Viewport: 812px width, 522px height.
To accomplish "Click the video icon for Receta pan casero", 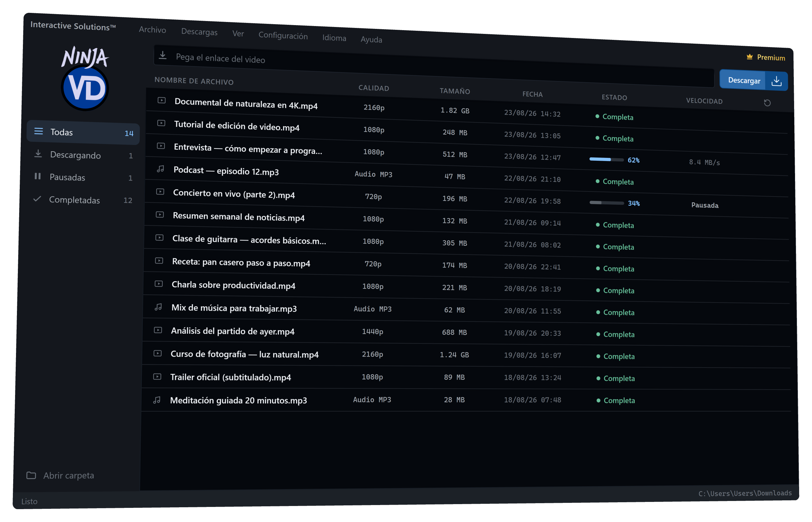I will coord(159,261).
